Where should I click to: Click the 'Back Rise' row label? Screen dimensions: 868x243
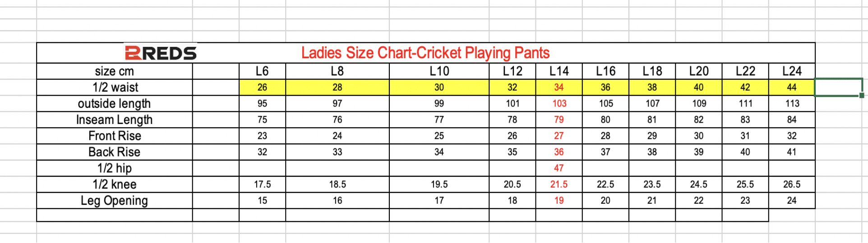114,152
